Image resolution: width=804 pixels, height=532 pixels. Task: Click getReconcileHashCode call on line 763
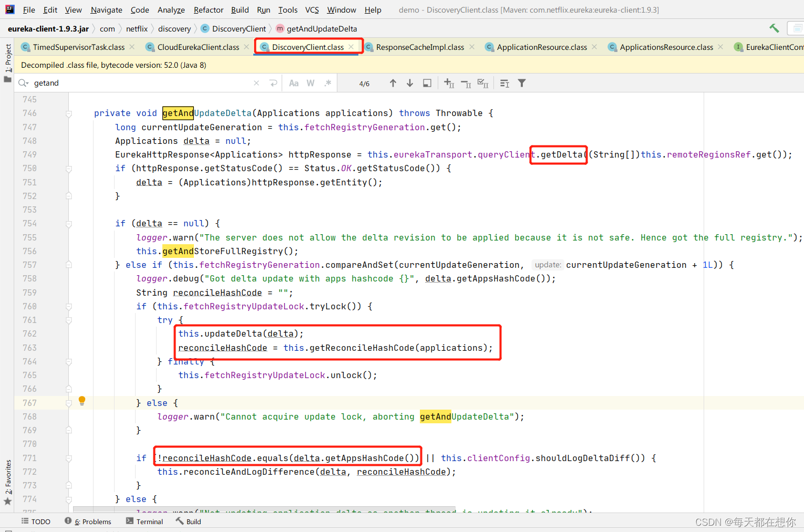pos(362,348)
